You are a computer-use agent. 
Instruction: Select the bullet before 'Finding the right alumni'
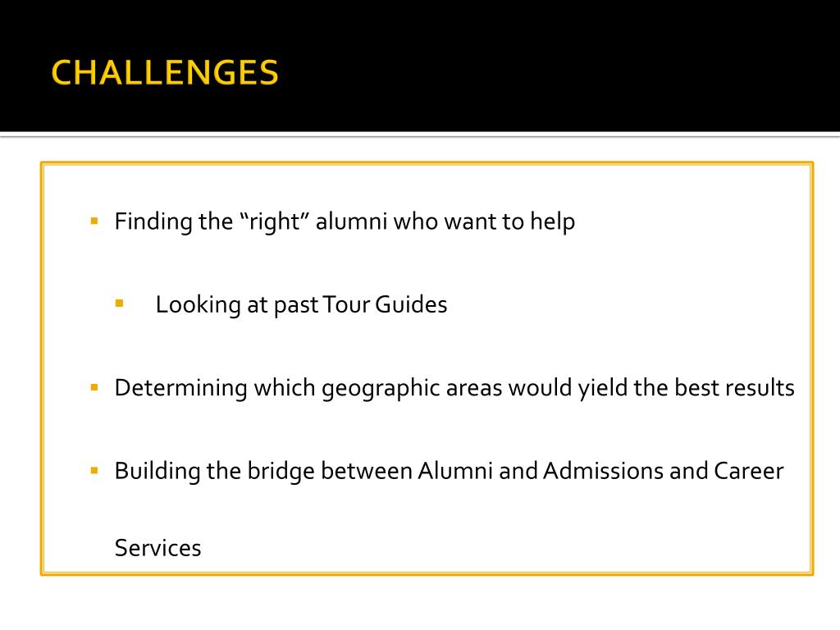click(94, 221)
